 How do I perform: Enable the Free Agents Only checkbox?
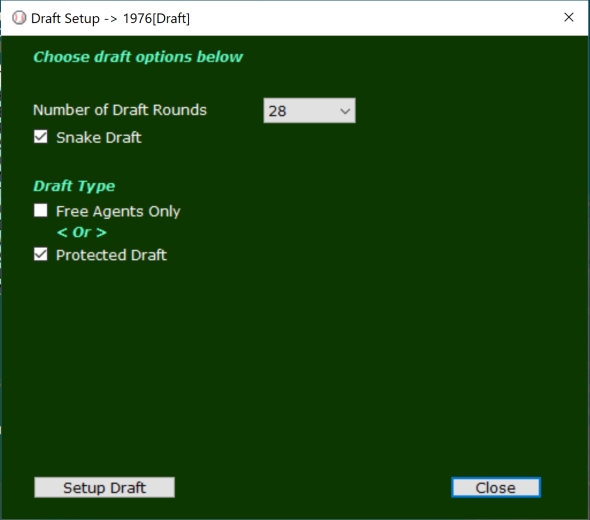(41, 211)
